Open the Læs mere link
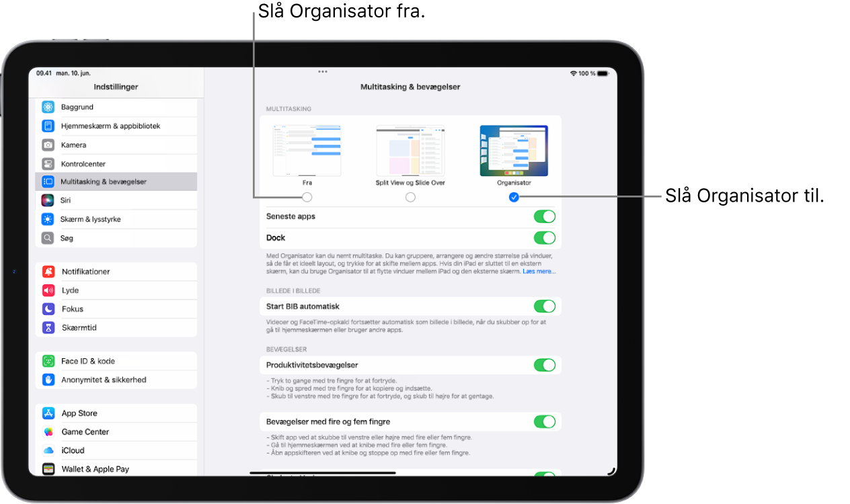 pos(541,271)
